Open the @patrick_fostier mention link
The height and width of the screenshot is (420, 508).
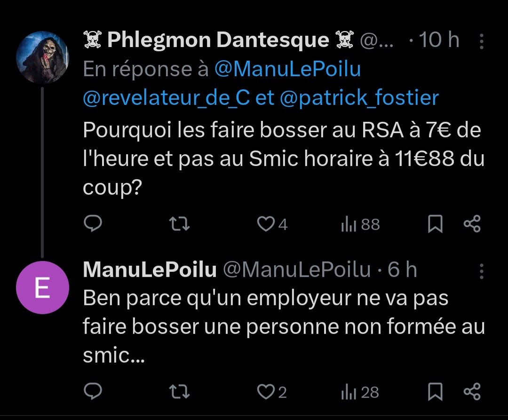tap(359, 98)
